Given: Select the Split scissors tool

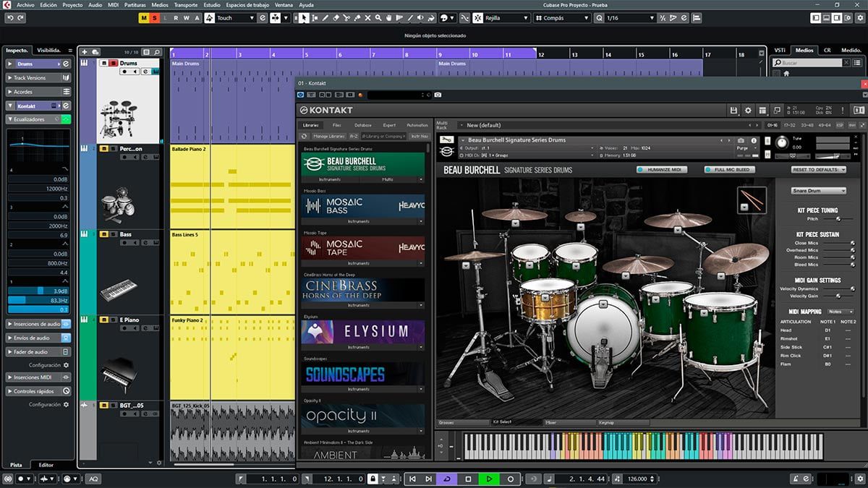Looking at the screenshot, I should pyautogui.click(x=346, y=17).
